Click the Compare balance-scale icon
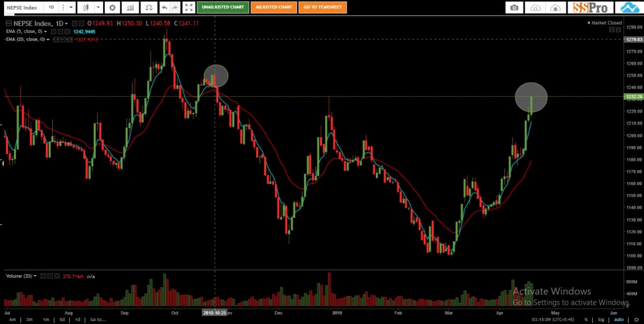Screen dimensions: 644x324 point(148,8)
